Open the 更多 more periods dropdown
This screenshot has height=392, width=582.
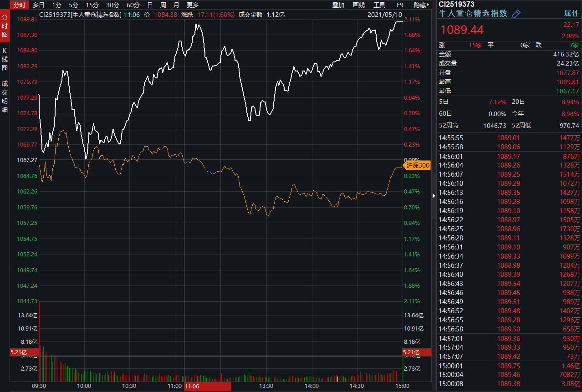click(x=193, y=5)
